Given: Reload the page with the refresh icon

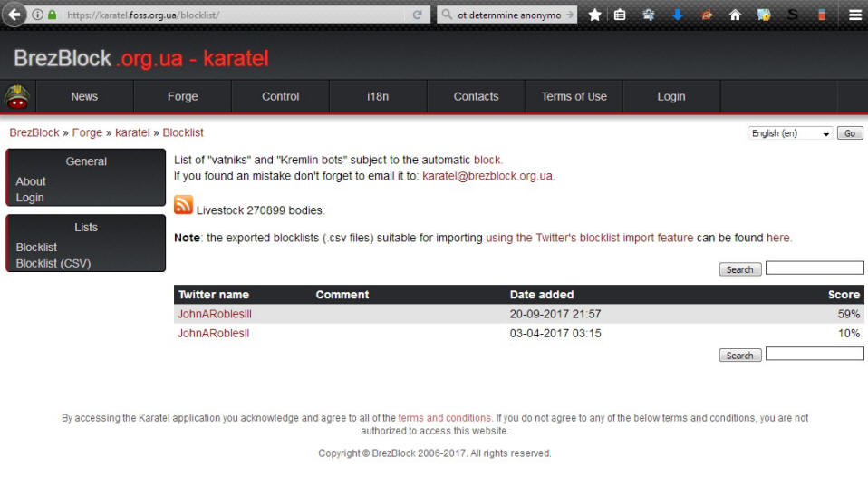Looking at the screenshot, I should pos(417,15).
